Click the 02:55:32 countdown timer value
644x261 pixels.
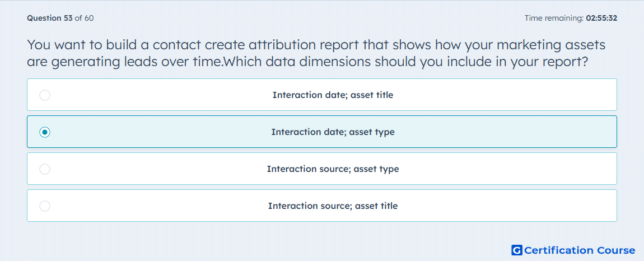[601, 18]
